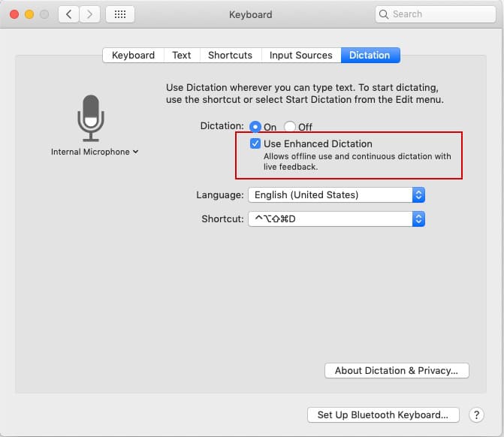Expand Internal Microphone source selector
The image size is (504, 437).
[x=95, y=152]
